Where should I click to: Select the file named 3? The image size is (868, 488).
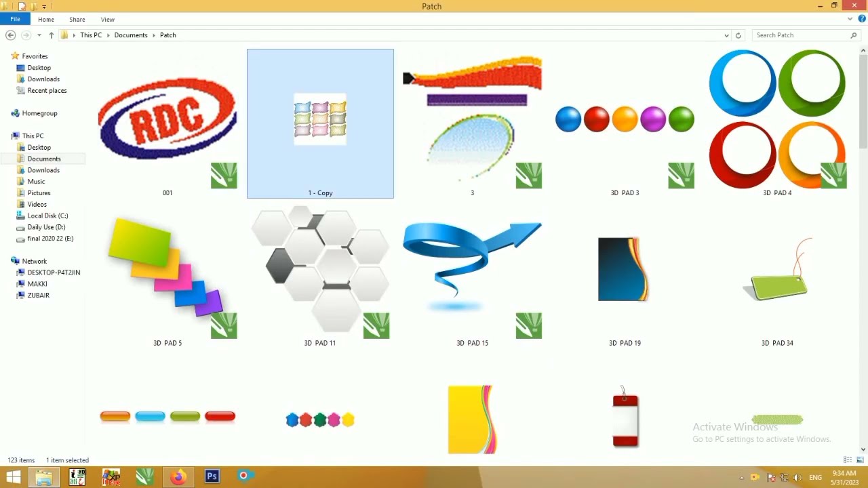473,123
